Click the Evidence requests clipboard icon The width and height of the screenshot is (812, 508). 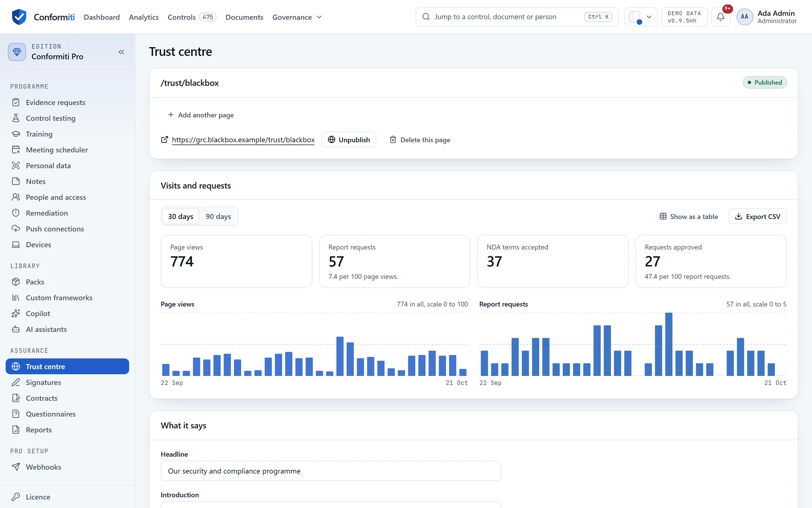(16, 102)
